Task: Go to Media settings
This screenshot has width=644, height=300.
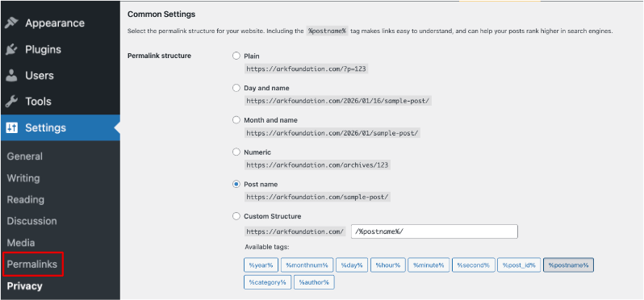Action: coord(21,243)
